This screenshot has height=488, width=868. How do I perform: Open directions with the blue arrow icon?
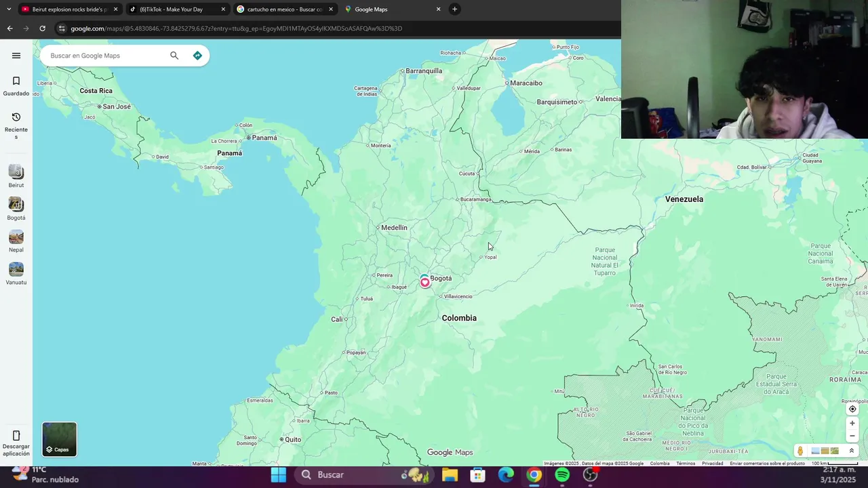[197, 56]
